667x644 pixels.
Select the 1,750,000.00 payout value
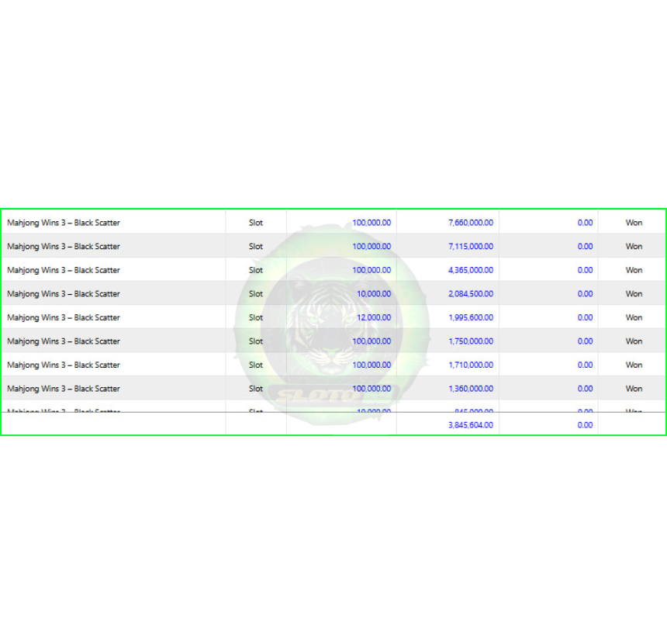[471, 341]
